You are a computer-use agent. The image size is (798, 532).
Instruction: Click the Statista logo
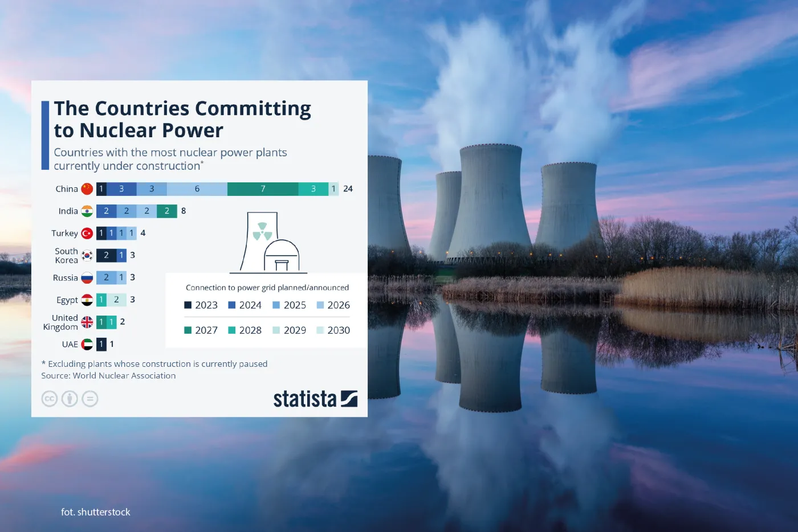[x=315, y=399]
